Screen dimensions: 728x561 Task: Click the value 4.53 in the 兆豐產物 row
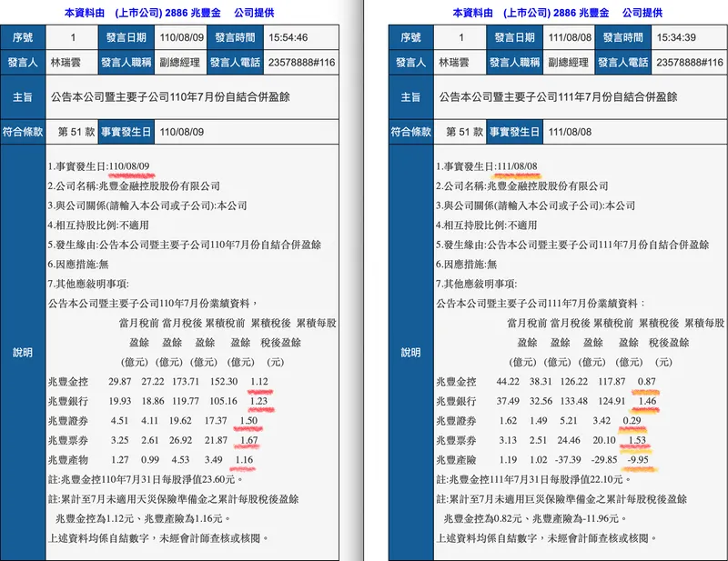[x=180, y=460]
